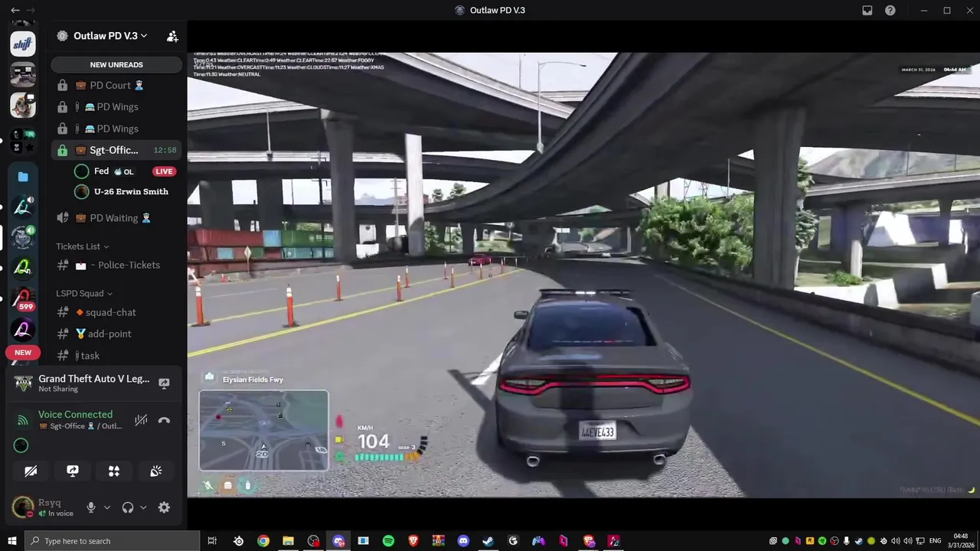980x551 pixels.
Task: Share Grand Theft Auto V screen
Action: click(164, 383)
